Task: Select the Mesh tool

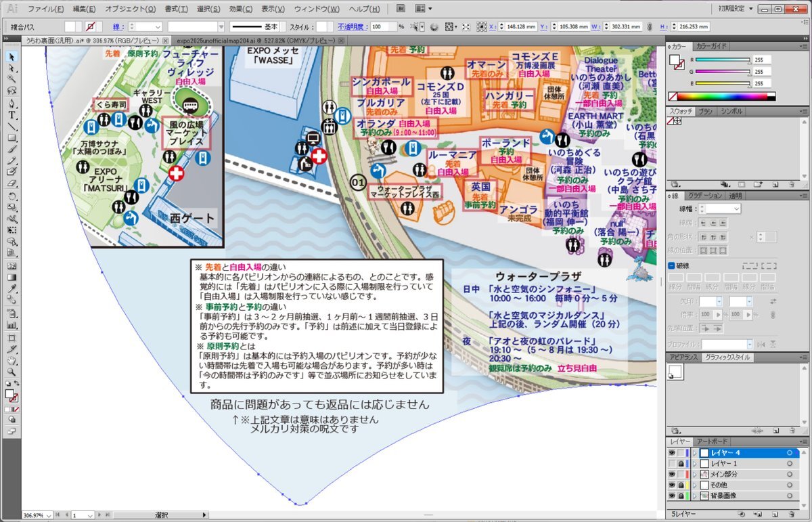Action: pyautogui.click(x=12, y=266)
